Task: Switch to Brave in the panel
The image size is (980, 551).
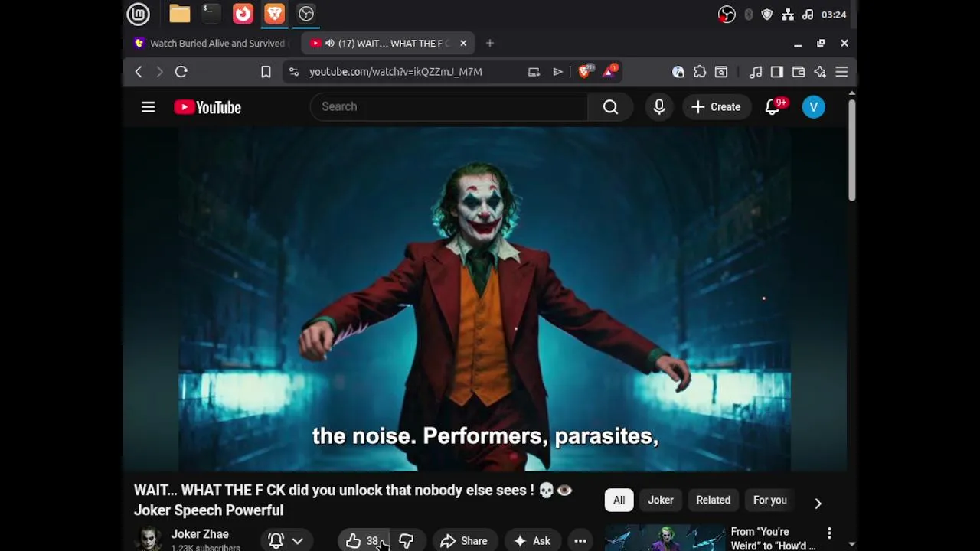Action: click(x=275, y=14)
